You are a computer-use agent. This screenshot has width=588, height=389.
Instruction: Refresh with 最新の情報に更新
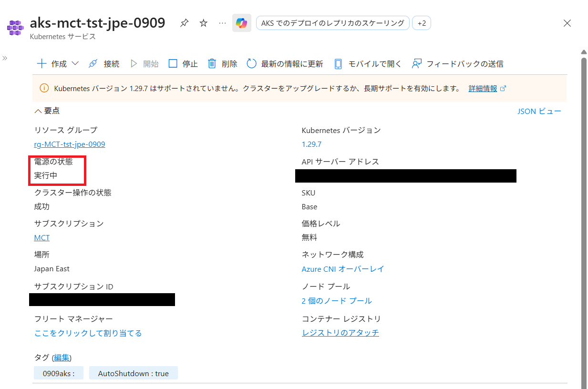[285, 64]
